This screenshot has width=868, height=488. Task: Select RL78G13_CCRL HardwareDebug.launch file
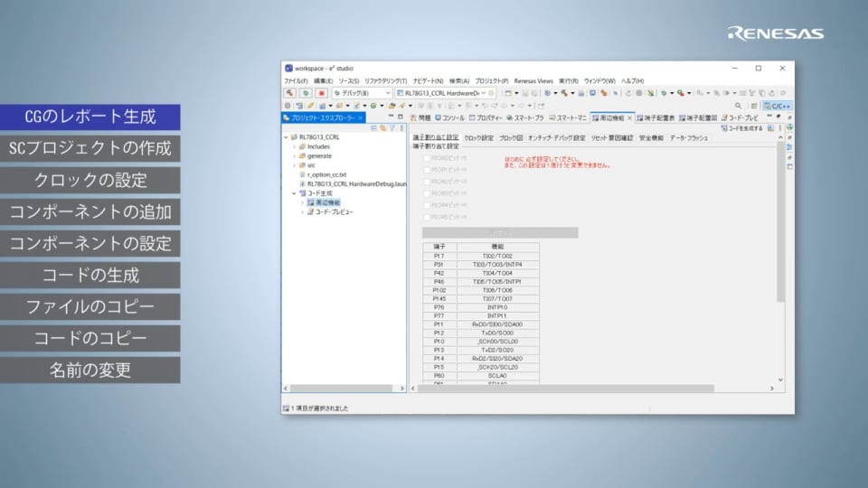[356, 183]
